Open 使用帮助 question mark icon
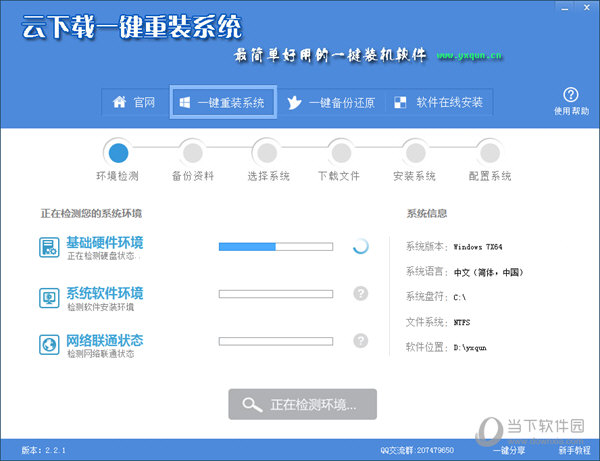 tap(571, 94)
